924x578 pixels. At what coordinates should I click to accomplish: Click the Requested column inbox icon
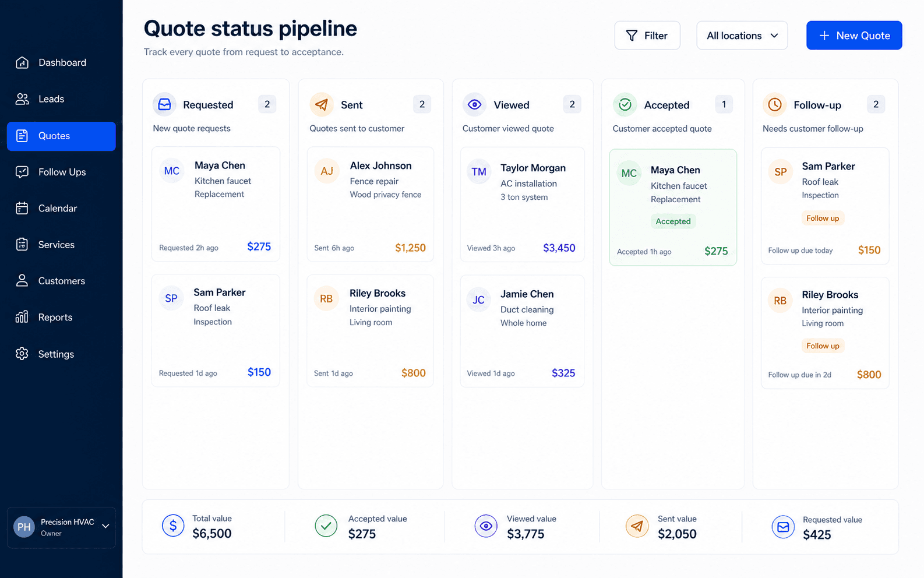(x=164, y=104)
